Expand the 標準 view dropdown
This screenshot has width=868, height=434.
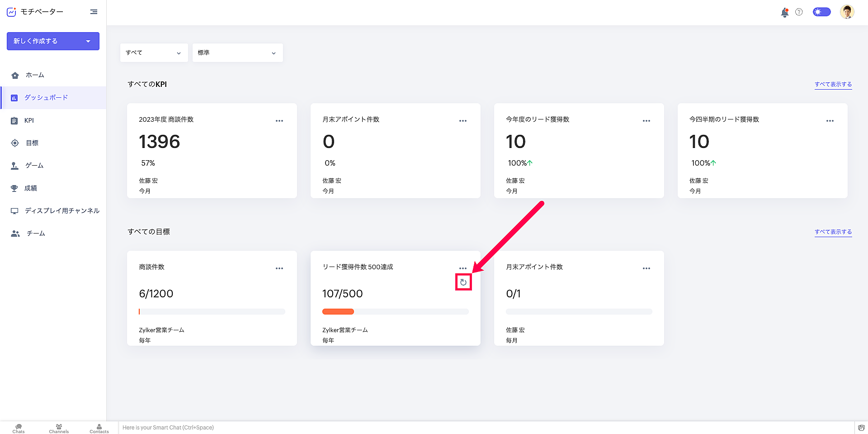click(237, 53)
